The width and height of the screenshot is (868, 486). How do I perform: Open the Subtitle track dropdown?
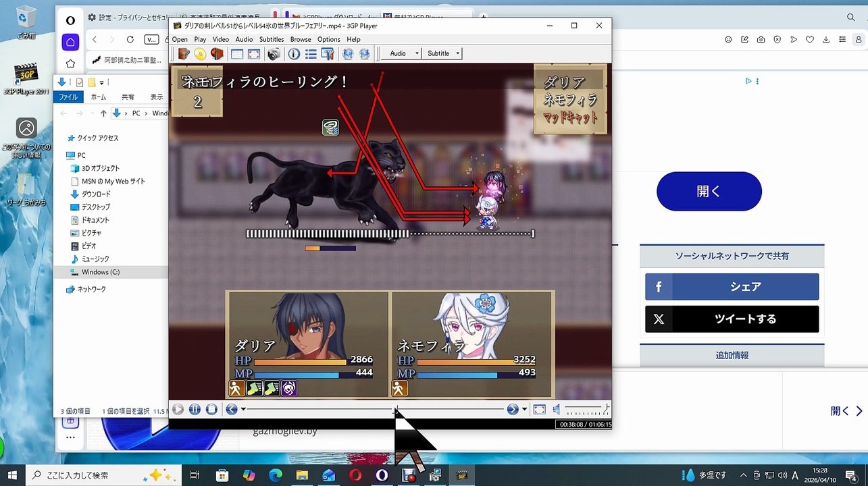click(x=442, y=53)
